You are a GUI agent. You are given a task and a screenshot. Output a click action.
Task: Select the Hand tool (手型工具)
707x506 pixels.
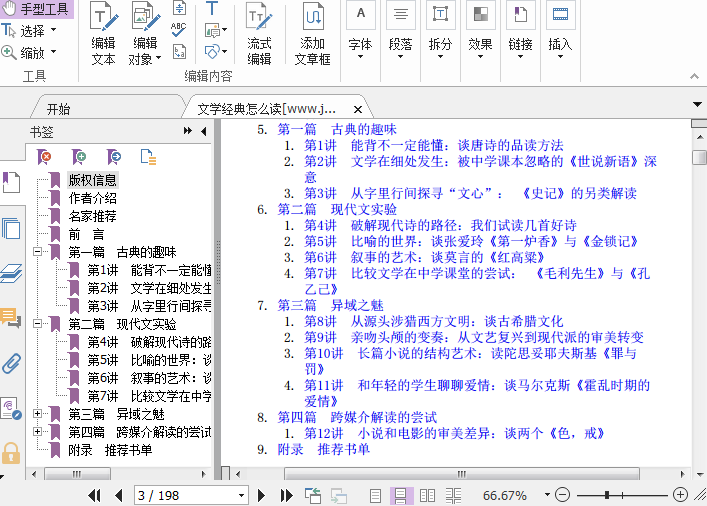click(x=36, y=9)
